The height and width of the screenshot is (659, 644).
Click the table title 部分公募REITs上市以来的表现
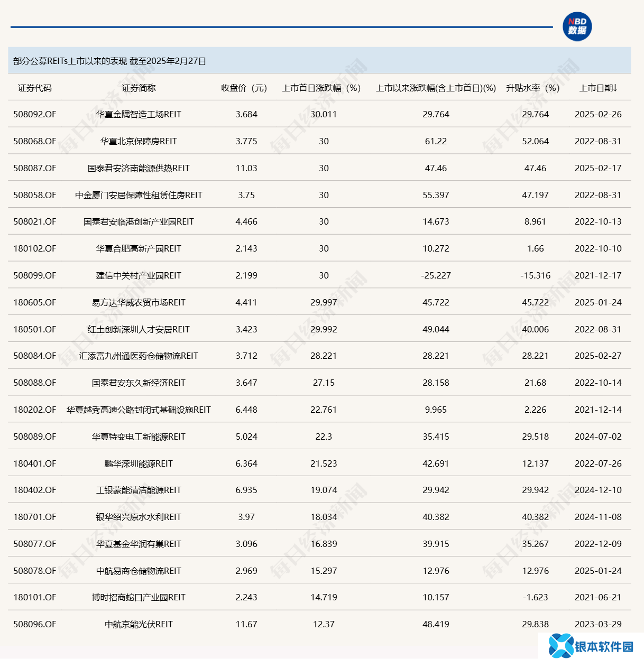[70, 61]
